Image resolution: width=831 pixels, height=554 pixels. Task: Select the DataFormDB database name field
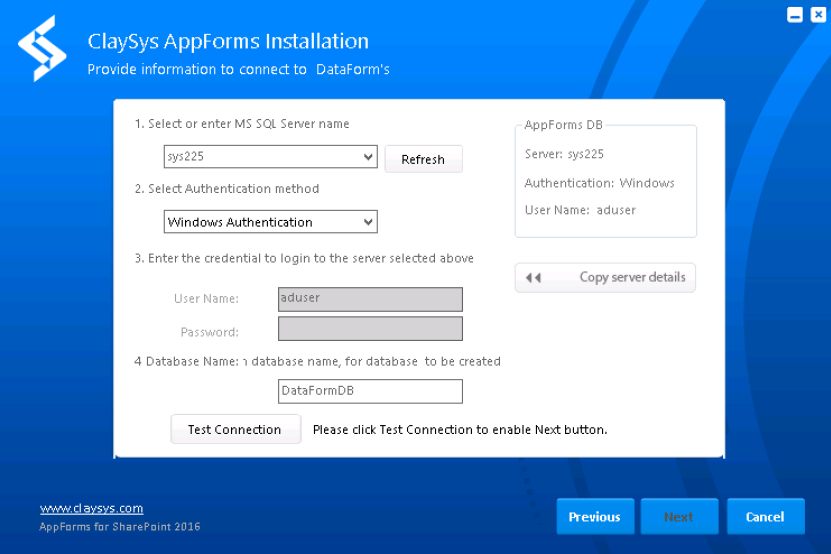(370, 391)
